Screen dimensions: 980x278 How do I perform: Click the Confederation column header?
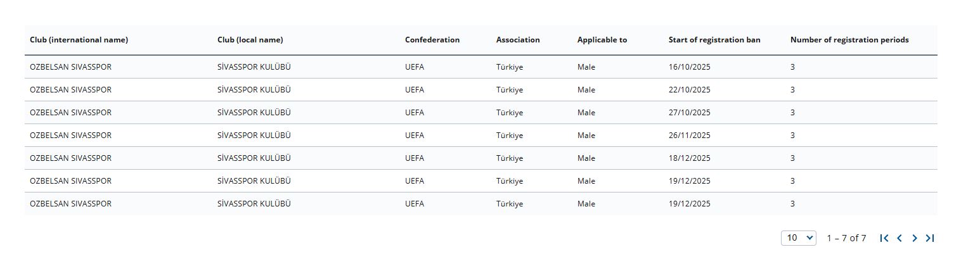point(432,40)
